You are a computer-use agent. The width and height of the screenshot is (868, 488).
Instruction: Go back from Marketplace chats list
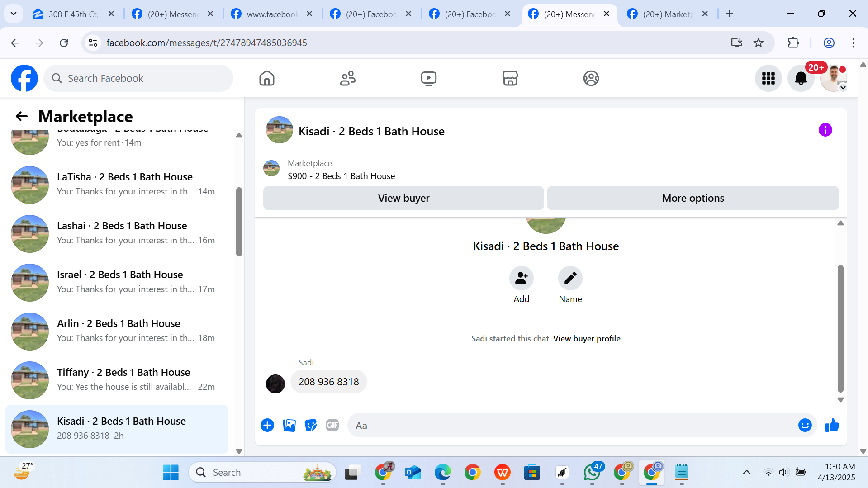[22, 117]
